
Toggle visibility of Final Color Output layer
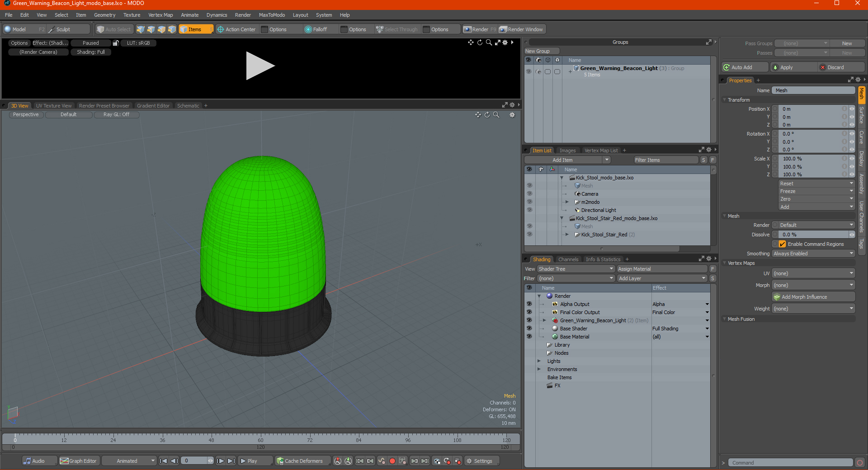(529, 312)
